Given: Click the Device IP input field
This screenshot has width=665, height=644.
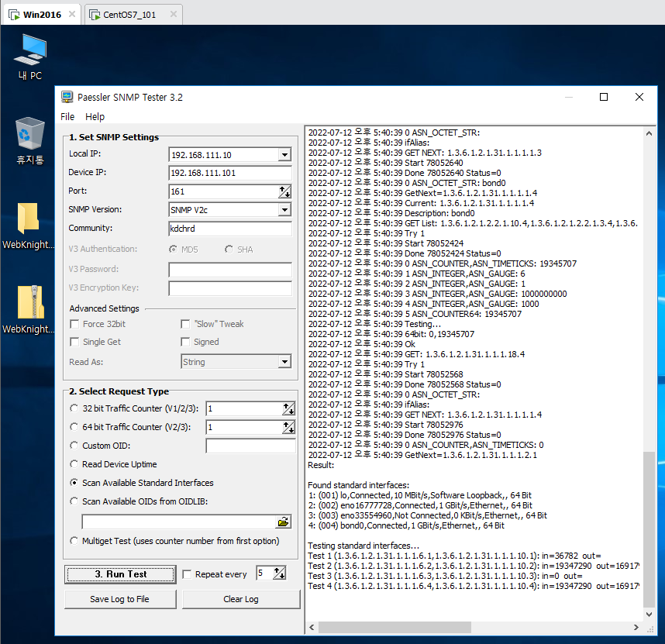Looking at the screenshot, I should coord(230,173).
